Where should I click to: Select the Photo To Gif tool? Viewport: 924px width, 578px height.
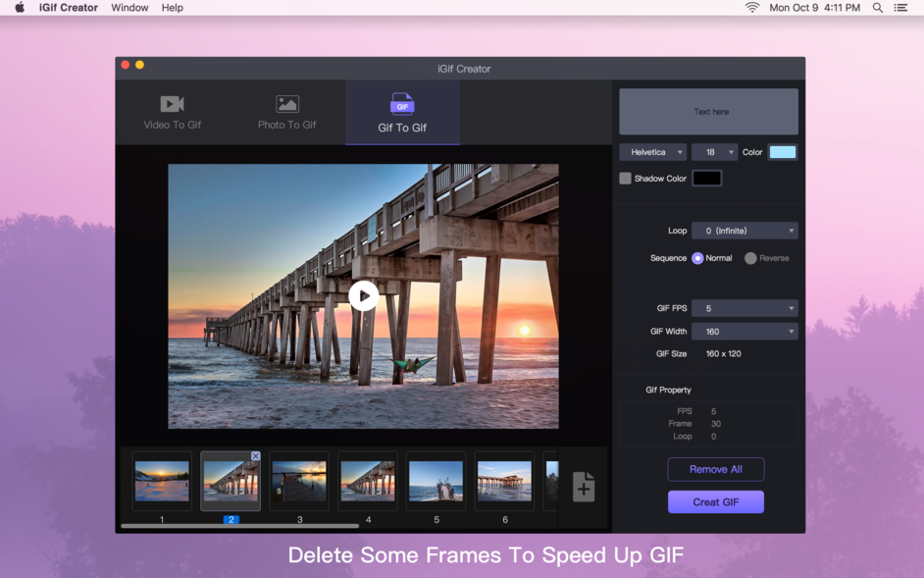[285, 111]
